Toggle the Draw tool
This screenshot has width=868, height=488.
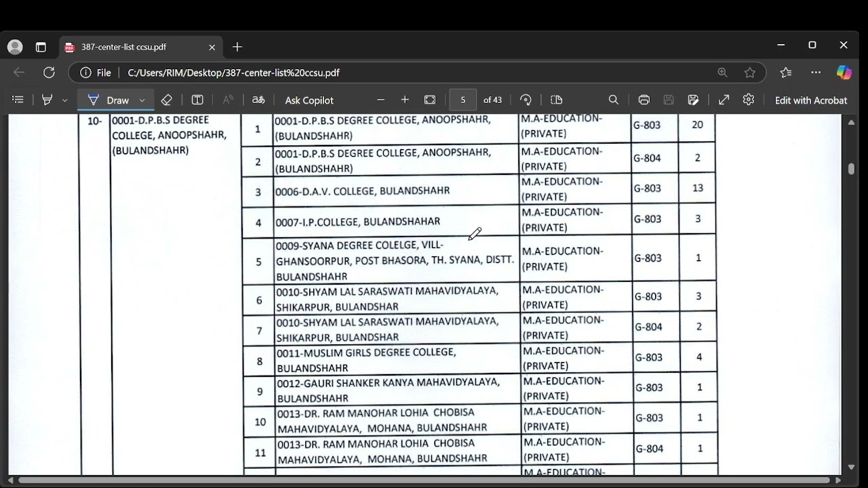108,100
